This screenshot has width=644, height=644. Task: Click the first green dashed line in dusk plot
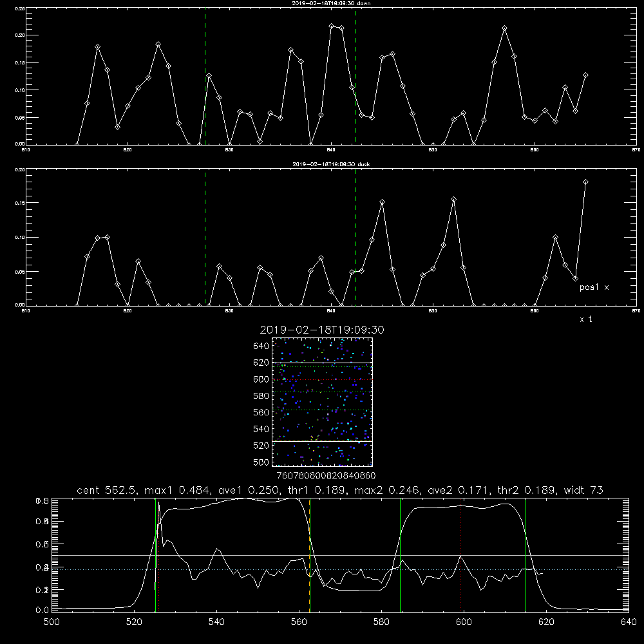[205, 238]
